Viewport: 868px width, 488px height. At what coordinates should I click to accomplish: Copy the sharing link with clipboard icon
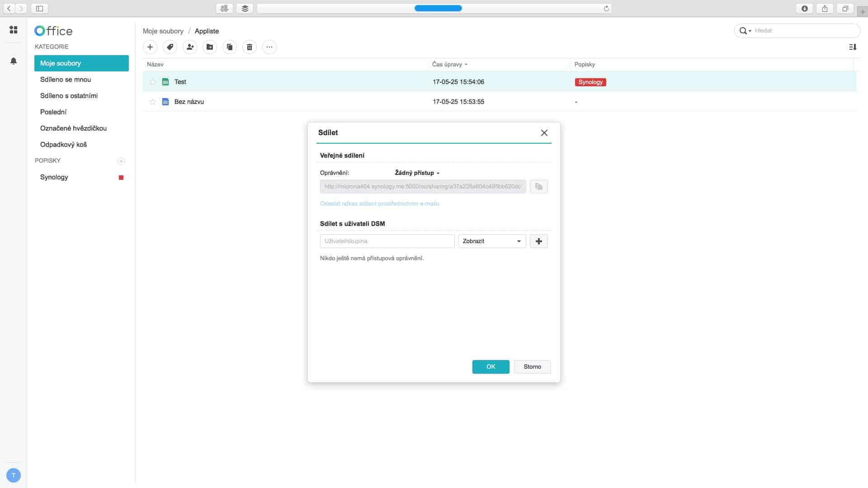(538, 187)
